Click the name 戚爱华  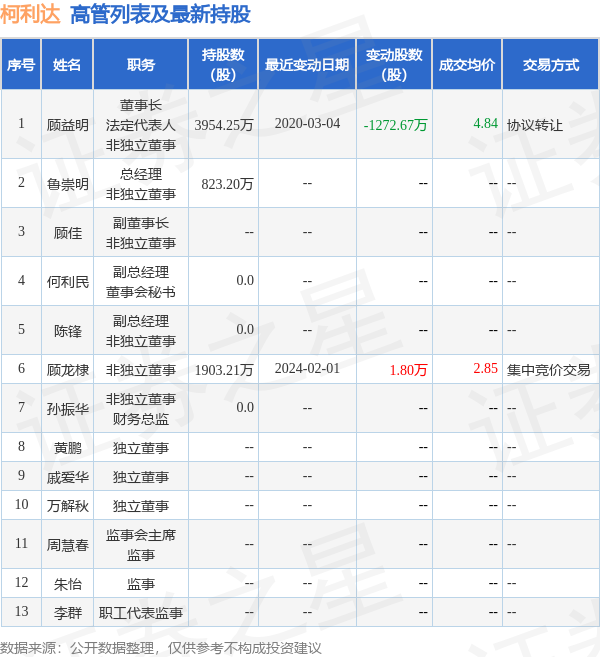tap(67, 477)
